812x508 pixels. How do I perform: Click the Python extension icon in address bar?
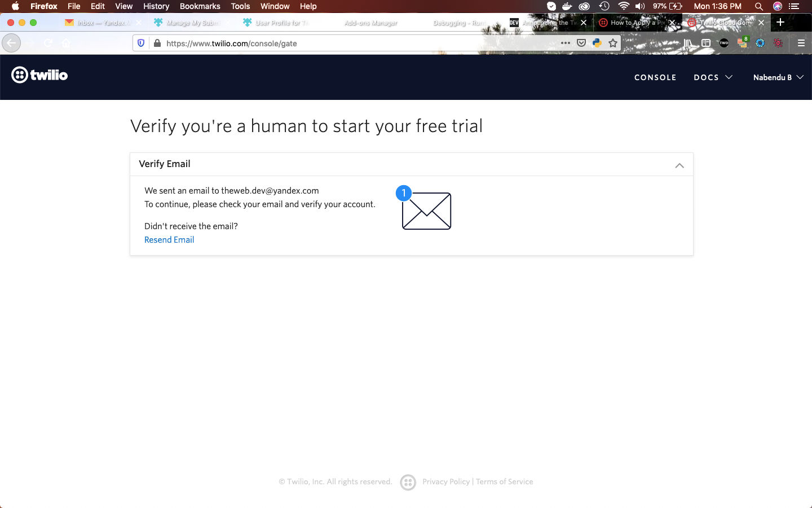click(597, 43)
